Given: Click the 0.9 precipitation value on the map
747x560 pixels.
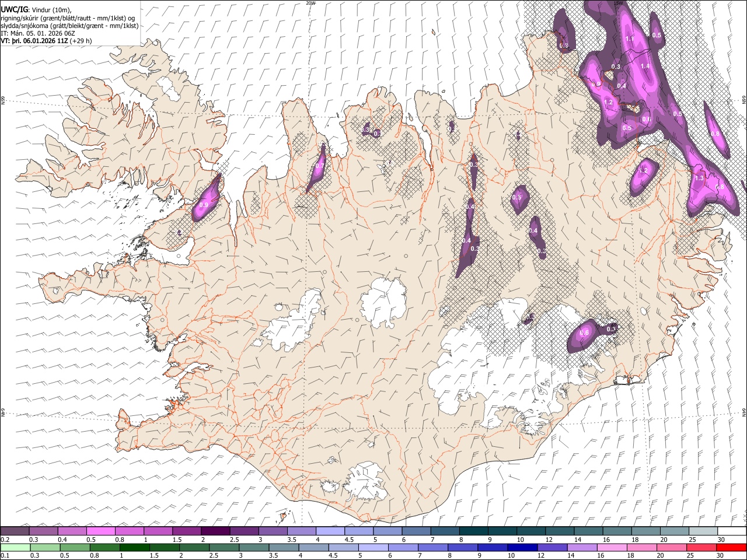Looking at the screenshot, I should pyautogui.click(x=204, y=205).
